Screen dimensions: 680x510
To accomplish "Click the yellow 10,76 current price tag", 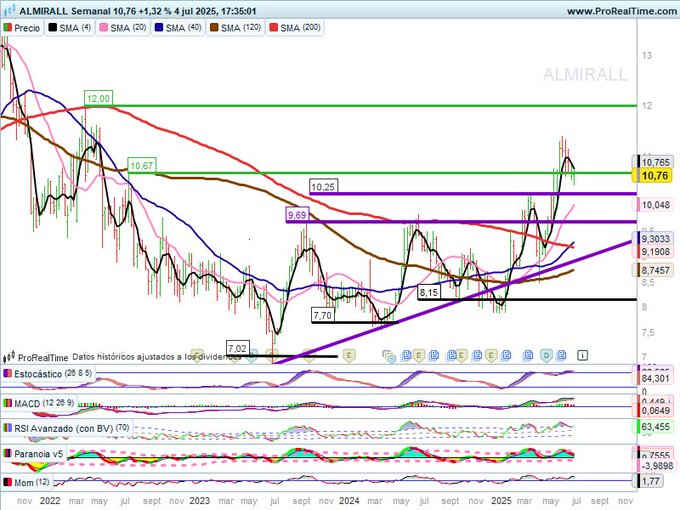I will 655,176.
